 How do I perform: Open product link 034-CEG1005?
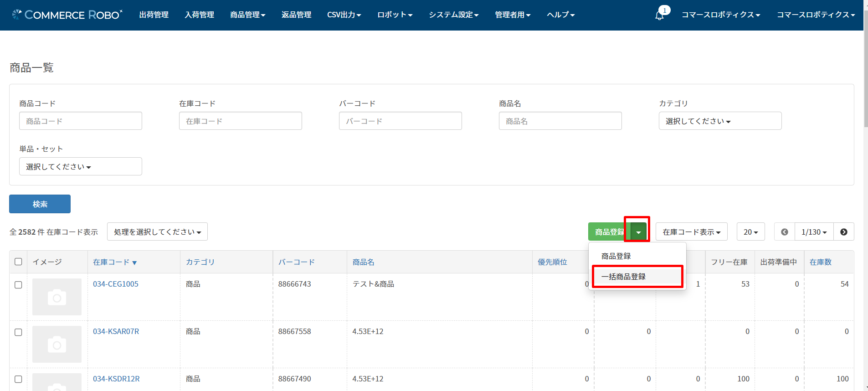tap(116, 284)
